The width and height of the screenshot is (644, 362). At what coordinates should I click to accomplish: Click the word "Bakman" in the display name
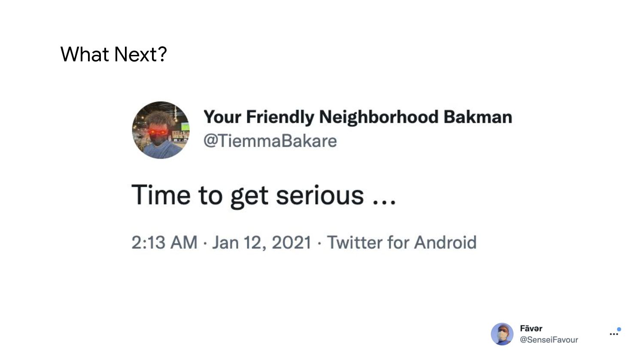(x=478, y=117)
